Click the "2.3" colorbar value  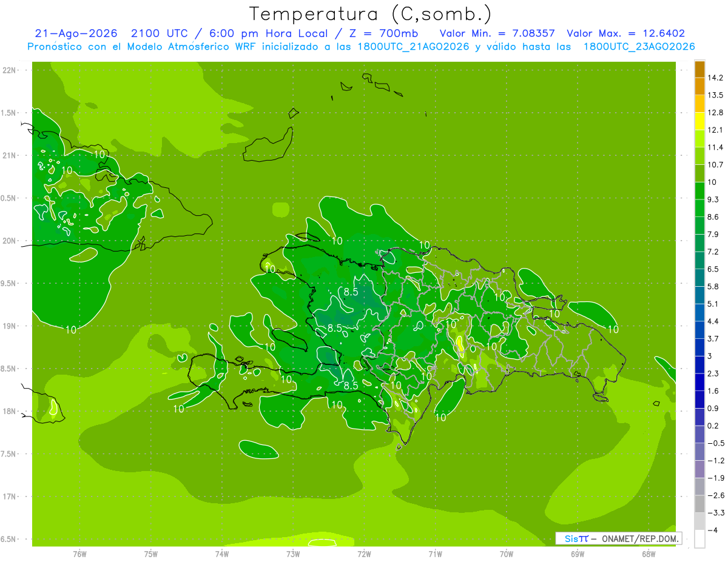713,373
